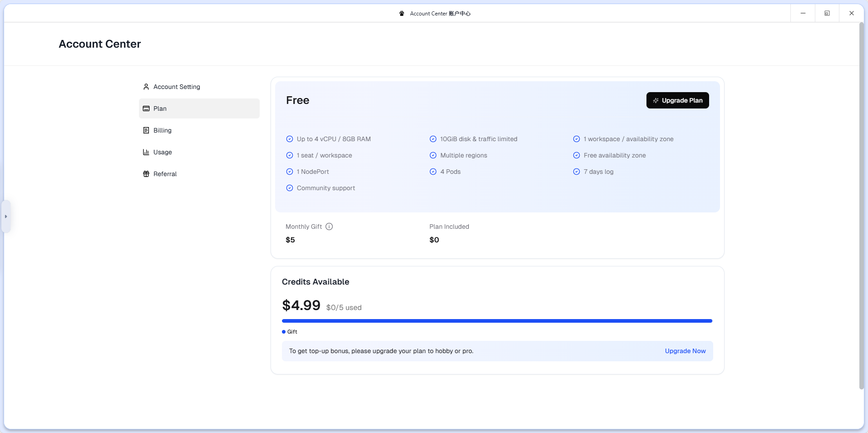The image size is (868, 433).
Task: Click the Billing receipt icon
Action: point(146,130)
